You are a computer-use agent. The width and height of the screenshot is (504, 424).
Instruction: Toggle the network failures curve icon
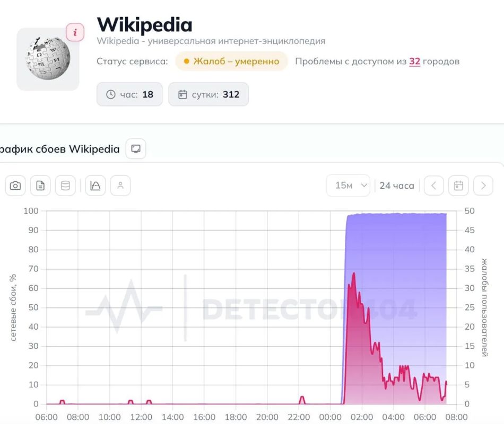95,185
